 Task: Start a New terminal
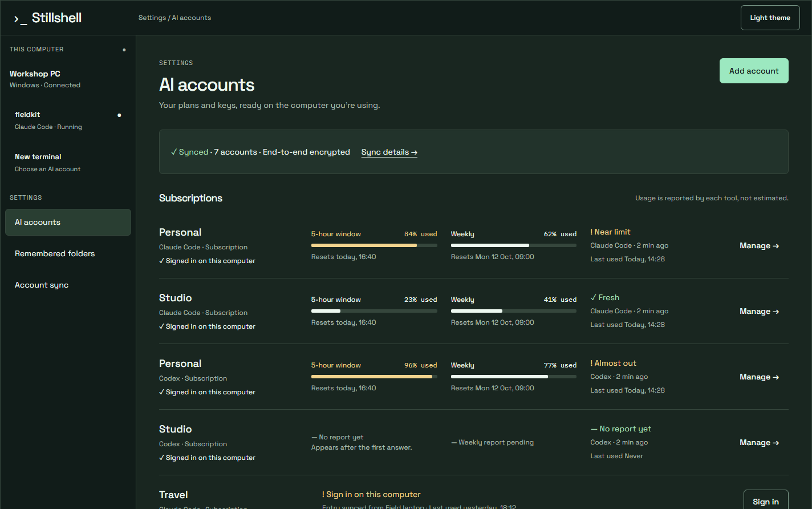point(68,163)
